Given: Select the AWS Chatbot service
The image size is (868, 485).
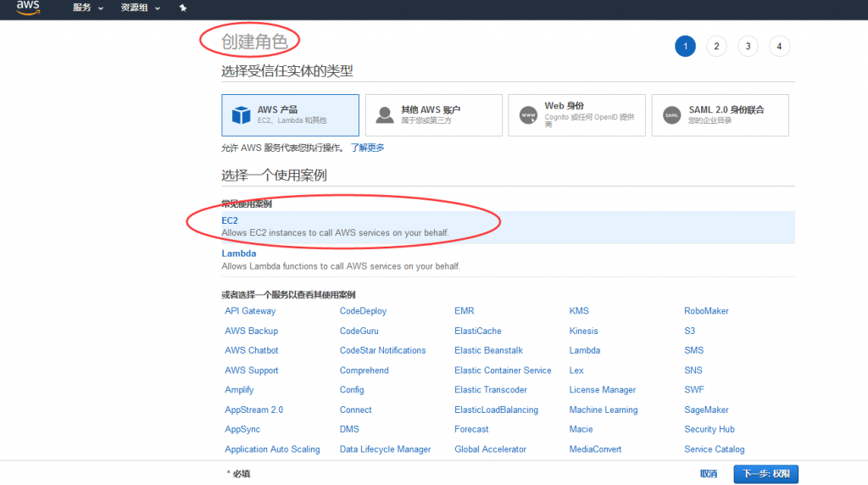Looking at the screenshot, I should coord(251,350).
